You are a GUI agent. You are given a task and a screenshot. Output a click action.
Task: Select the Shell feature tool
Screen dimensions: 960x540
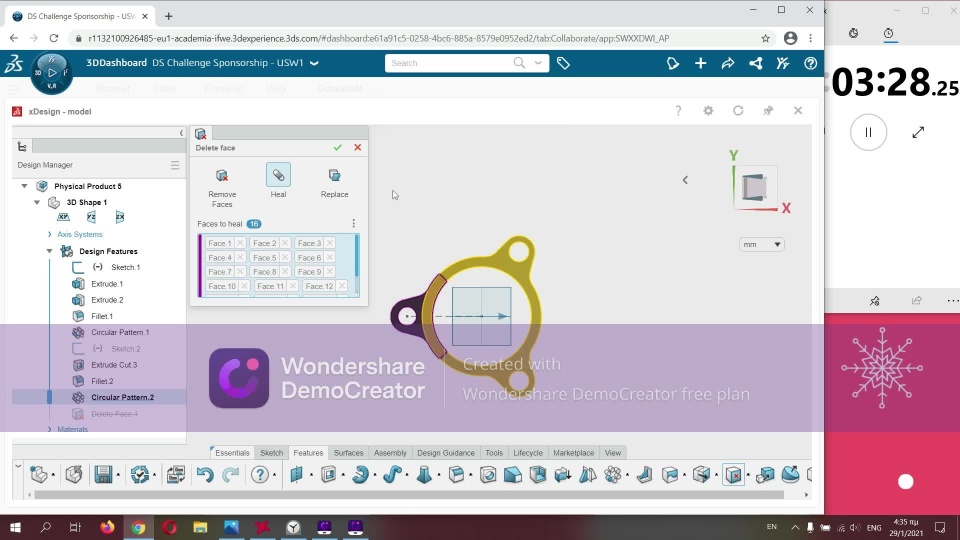[x=538, y=474]
